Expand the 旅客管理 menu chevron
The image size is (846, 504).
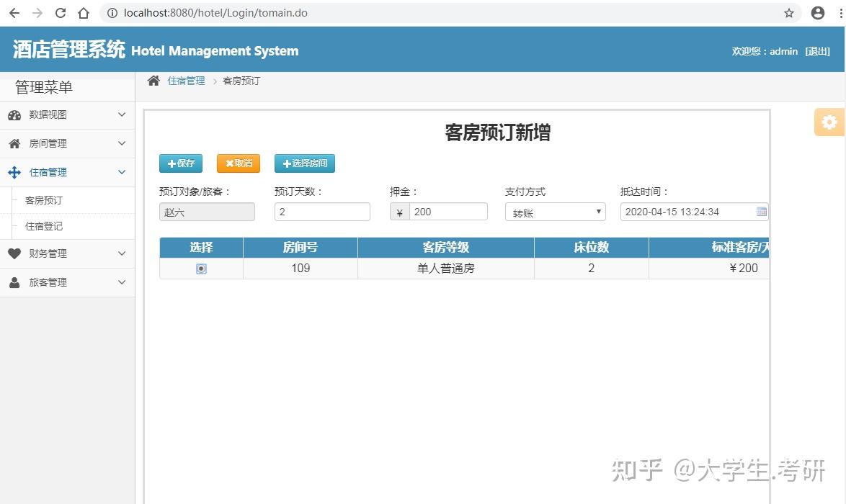click(122, 282)
